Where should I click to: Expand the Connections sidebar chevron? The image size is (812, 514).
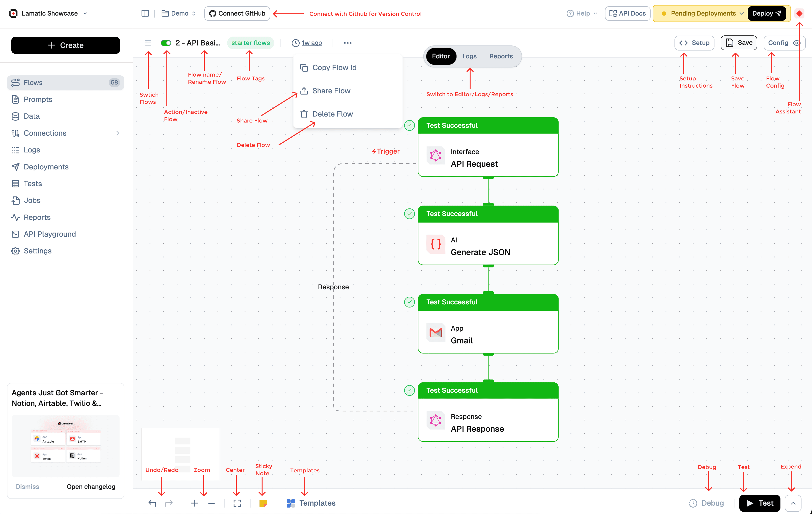coord(118,133)
